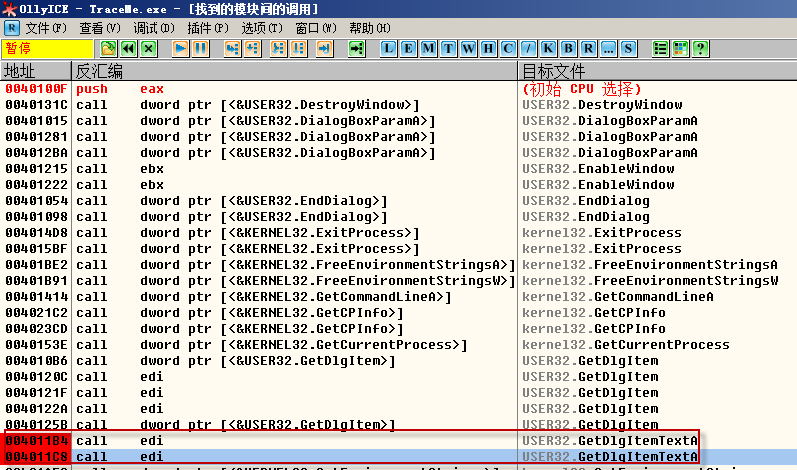Viewport: 797px width, 470px height.
Task: Open help with the green question mark icon
Action: click(x=701, y=49)
